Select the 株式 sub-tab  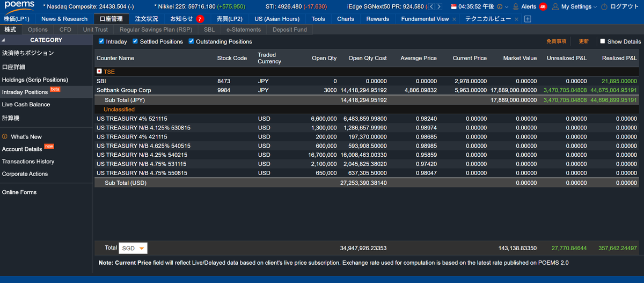pyautogui.click(x=10, y=30)
